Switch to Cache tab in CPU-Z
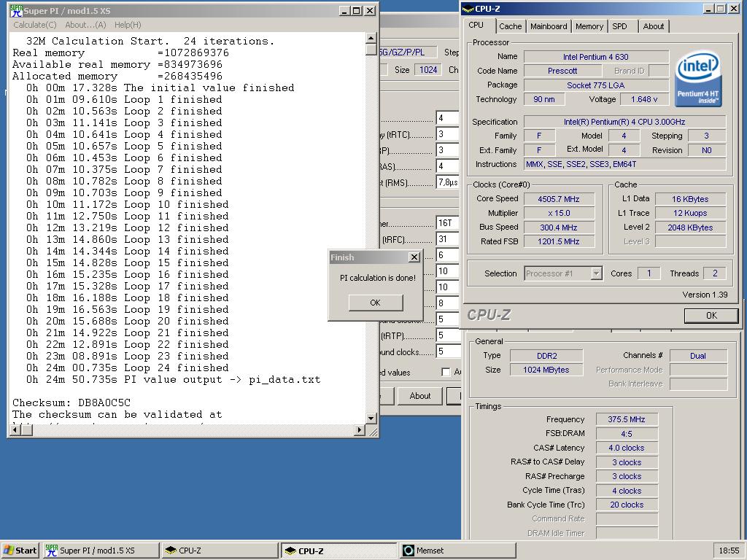747x560 pixels. (x=510, y=26)
